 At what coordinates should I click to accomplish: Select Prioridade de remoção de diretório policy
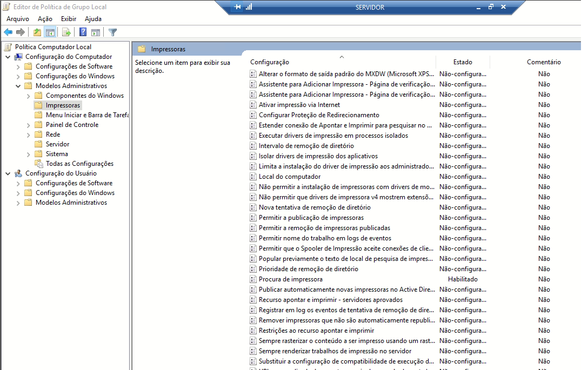click(x=308, y=269)
